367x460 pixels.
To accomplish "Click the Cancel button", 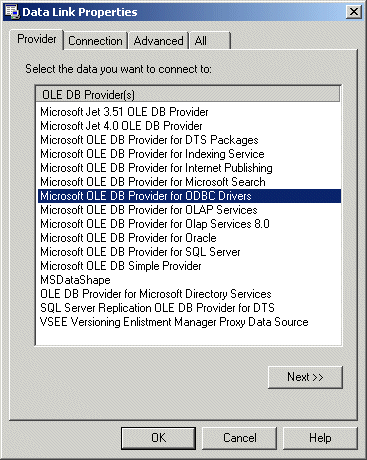I will click(240, 438).
